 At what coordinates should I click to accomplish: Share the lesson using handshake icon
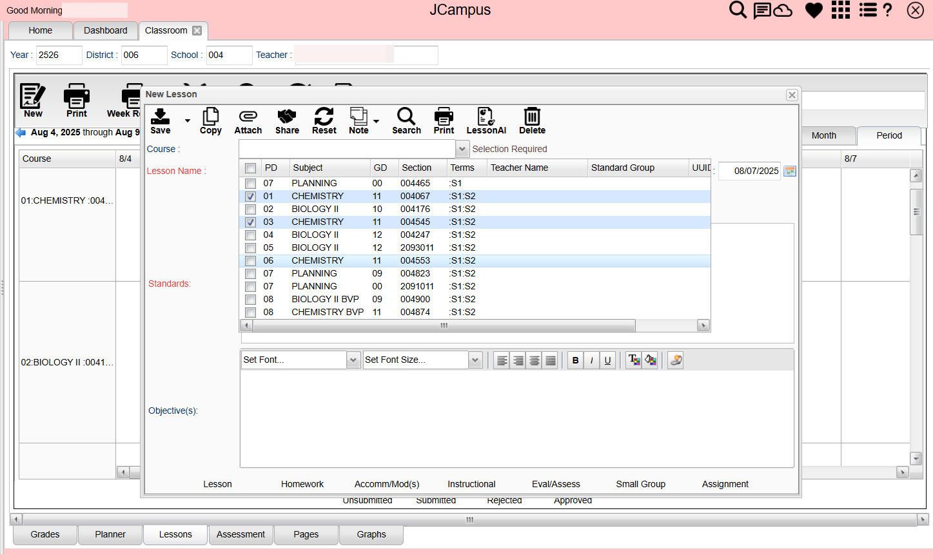[x=287, y=121]
